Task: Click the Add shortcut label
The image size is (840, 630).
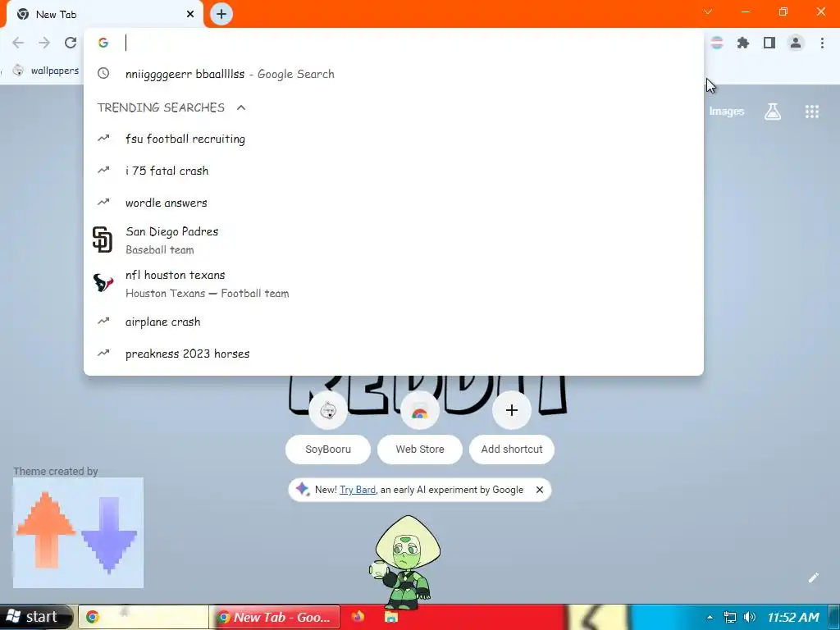Action: [x=512, y=450]
